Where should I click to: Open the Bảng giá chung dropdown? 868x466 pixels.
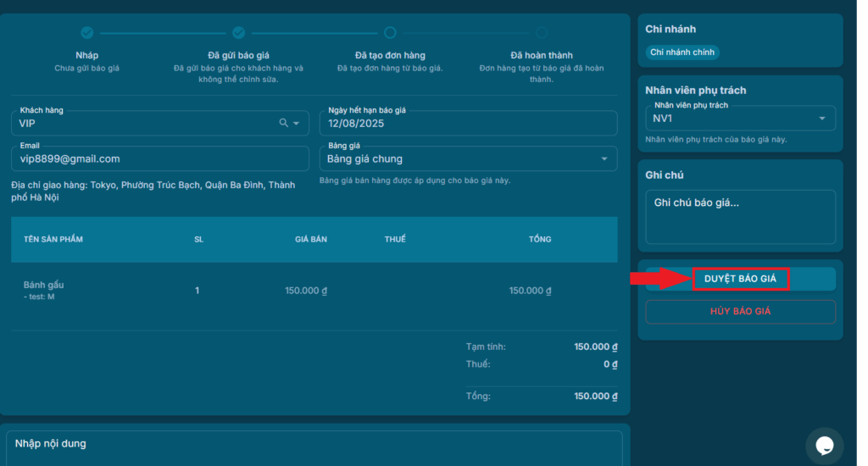(x=468, y=158)
